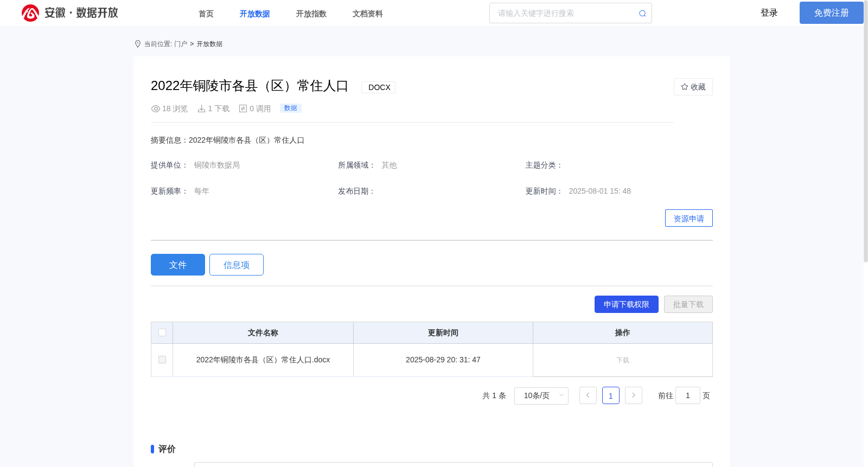The image size is (868, 467).
Task: Click the 下载 link in the file row
Action: click(623, 360)
